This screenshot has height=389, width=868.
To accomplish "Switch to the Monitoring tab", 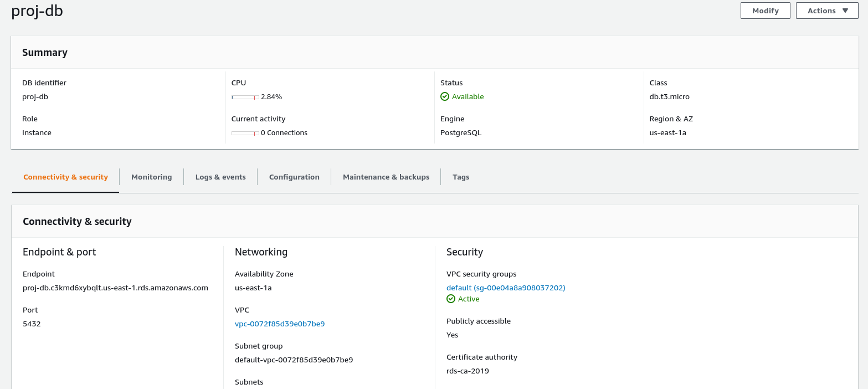I will 151,177.
